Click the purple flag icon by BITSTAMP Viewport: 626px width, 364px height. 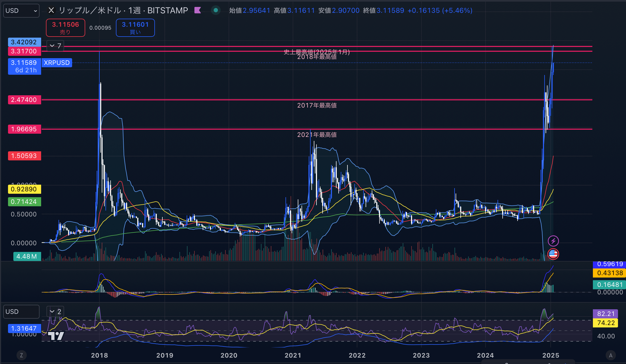198,10
